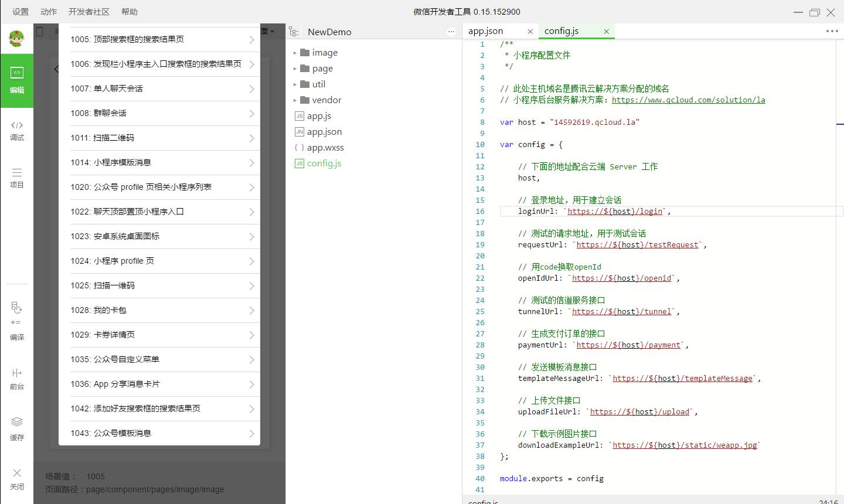
Task: Click the 关闭 (Close) sidebar icon
Action: click(x=16, y=479)
